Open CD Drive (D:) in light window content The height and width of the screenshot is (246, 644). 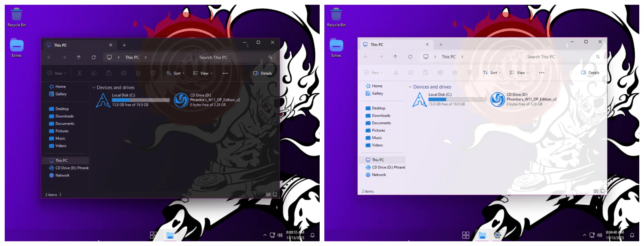click(x=523, y=99)
